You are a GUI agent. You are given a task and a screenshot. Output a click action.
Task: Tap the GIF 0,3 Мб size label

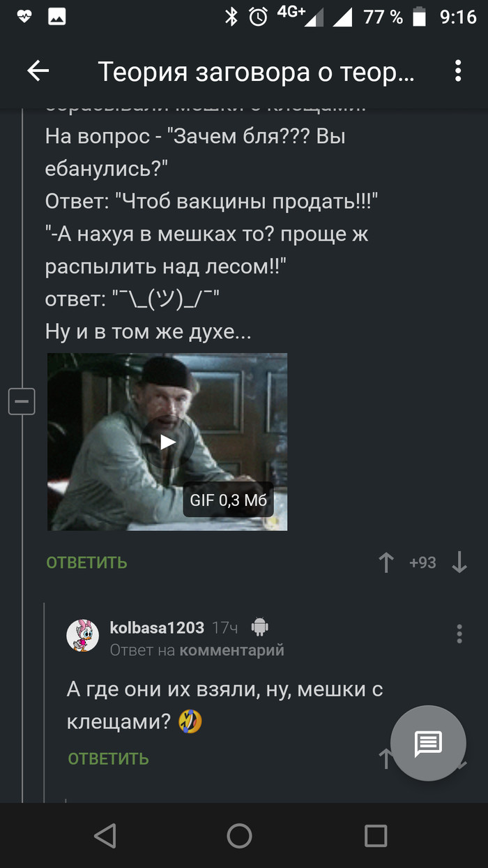(229, 500)
